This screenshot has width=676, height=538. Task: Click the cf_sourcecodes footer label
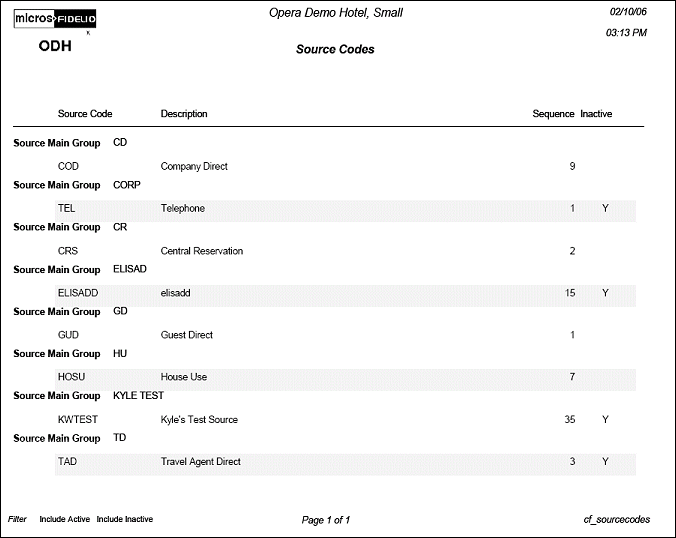(x=616, y=520)
